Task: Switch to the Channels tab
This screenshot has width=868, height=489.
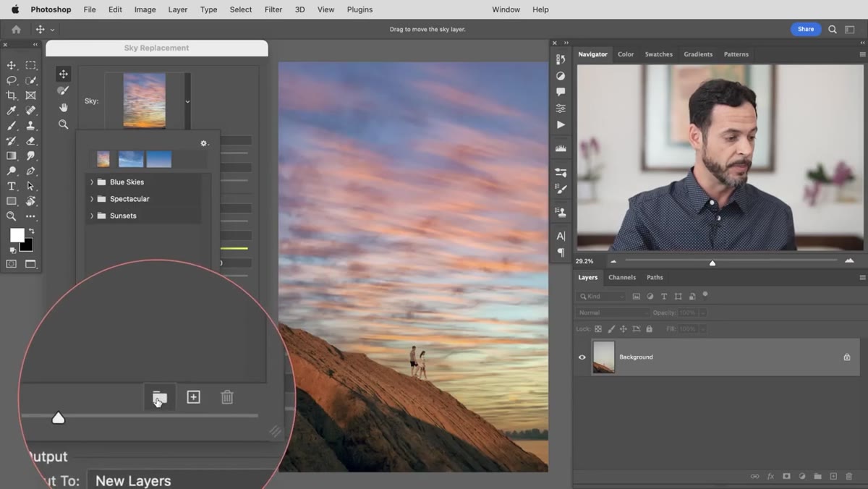Action: click(622, 277)
